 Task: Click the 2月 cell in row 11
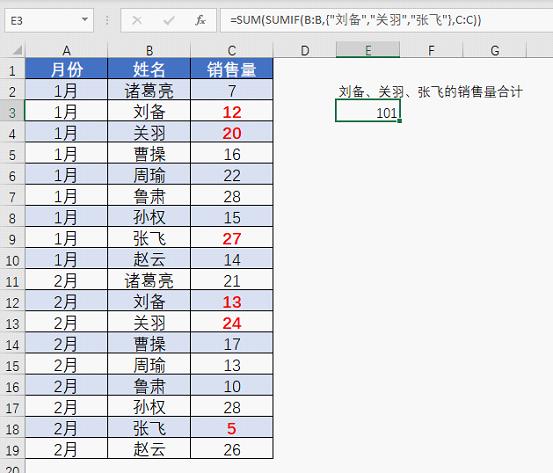[66, 280]
